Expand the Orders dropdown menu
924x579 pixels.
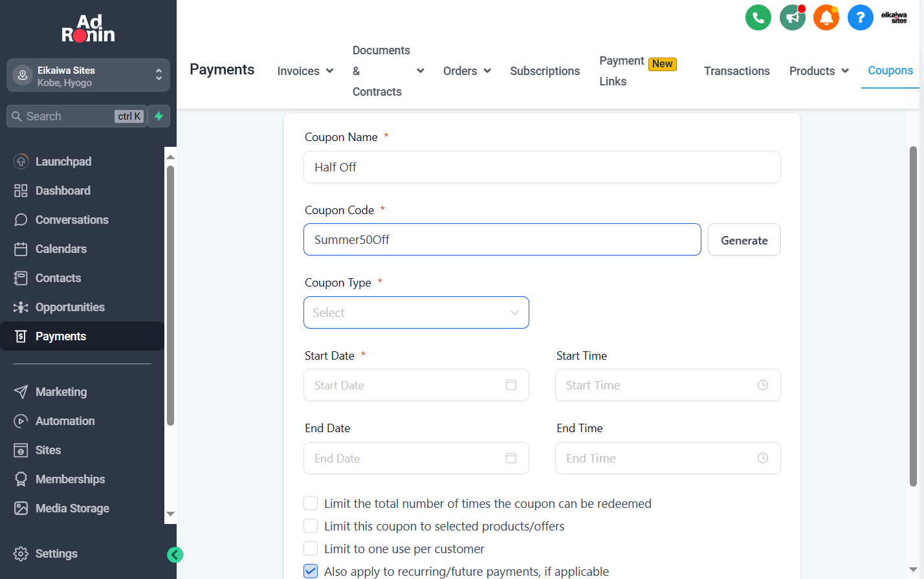point(467,71)
